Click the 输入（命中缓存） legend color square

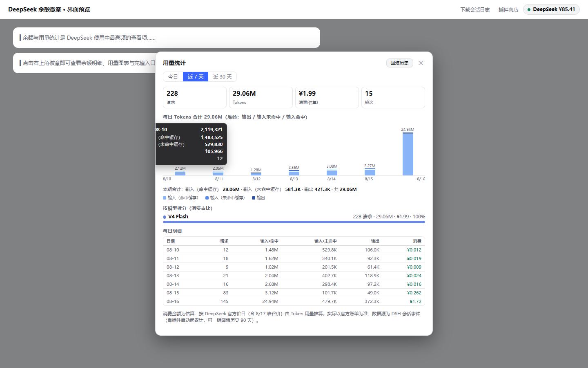(x=165, y=198)
